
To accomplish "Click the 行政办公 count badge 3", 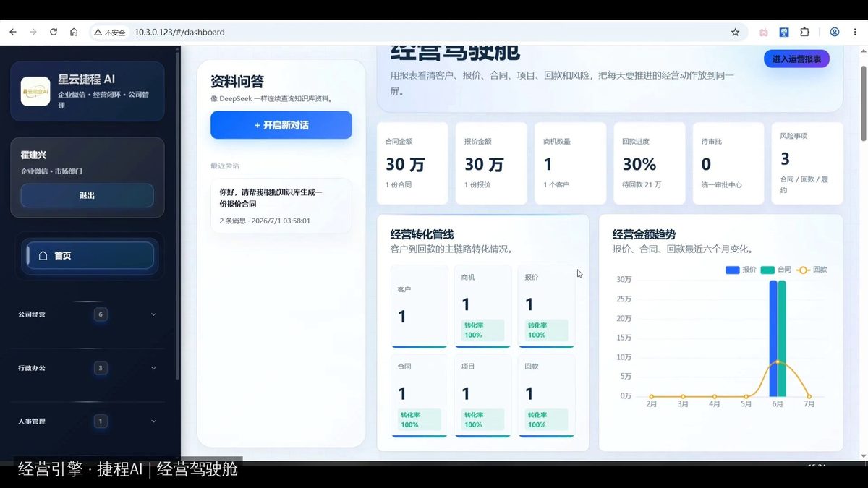I will (101, 368).
